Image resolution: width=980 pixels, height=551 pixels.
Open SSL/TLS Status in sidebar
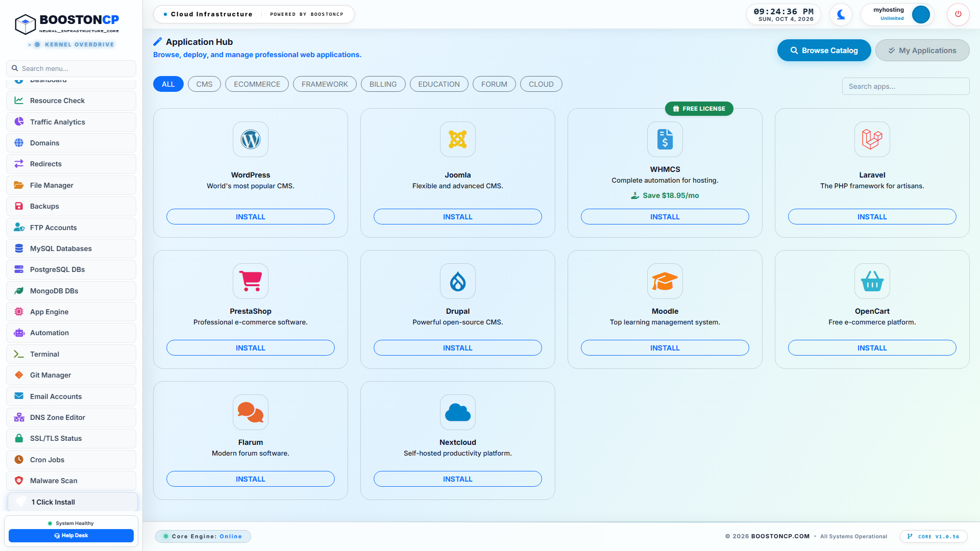tap(71, 438)
